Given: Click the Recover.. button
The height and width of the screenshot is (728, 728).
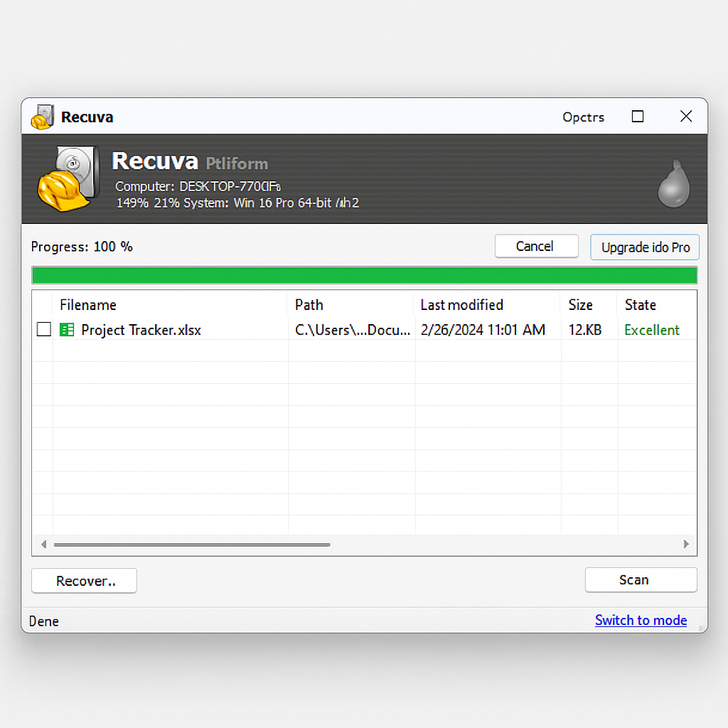Looking at the screenshot, I should pos(84,581).
